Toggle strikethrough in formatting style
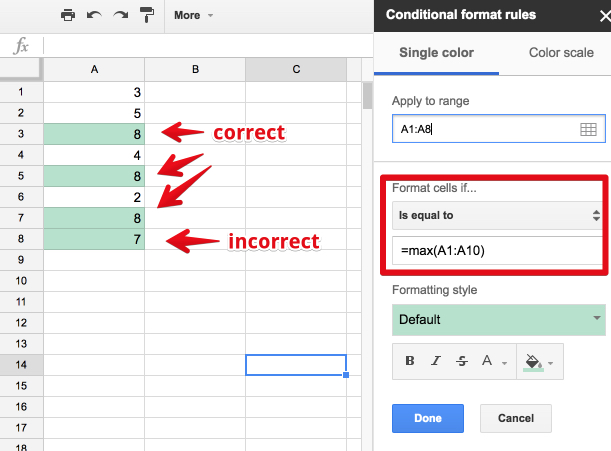This screenshot has height=451, width=611. point(461,361)
